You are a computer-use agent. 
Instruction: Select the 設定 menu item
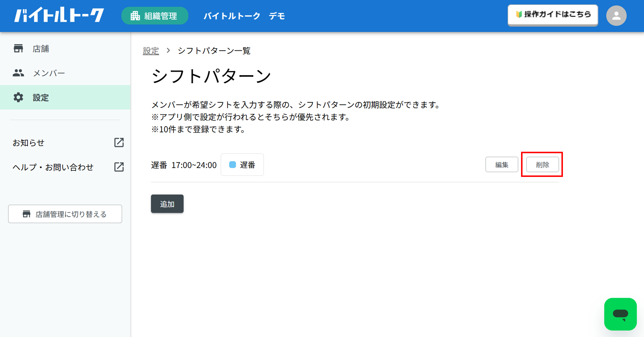[x=65, y=97]
